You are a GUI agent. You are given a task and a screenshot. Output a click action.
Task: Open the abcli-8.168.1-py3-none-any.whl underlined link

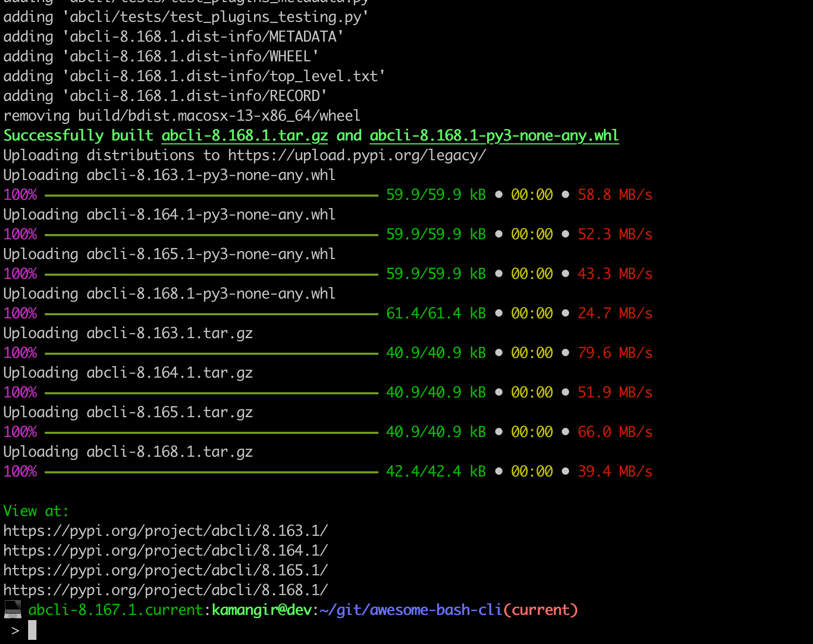coord(494,136)
